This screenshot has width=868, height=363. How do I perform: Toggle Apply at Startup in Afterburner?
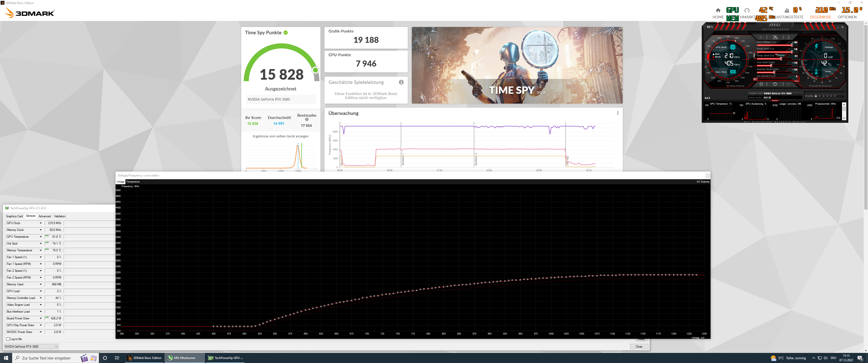(x=728, y=86)
